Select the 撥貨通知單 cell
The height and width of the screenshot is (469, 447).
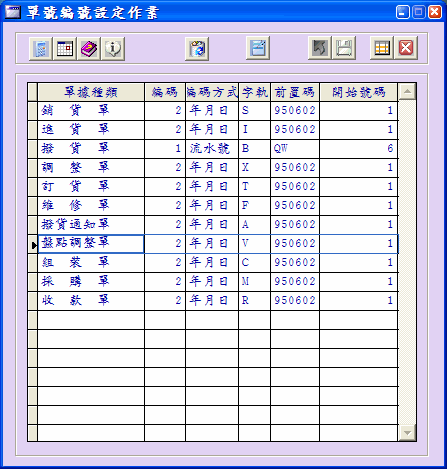pyautogui.click(x=91, y=225)
